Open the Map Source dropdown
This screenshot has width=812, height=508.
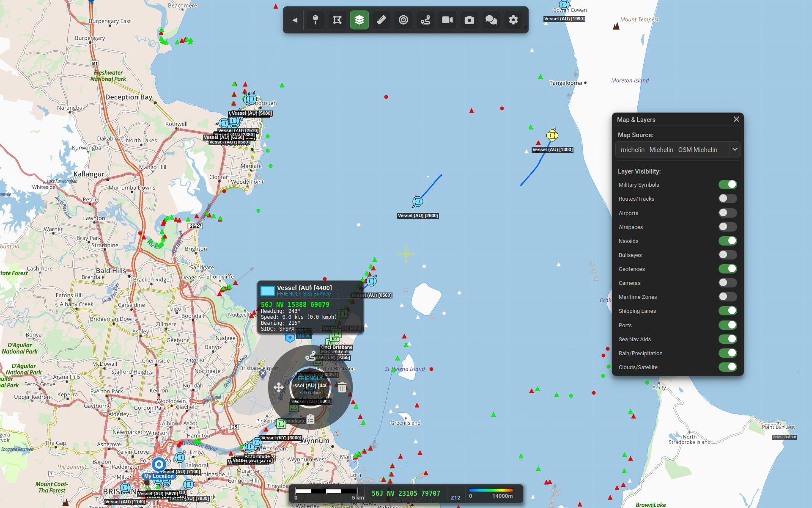[678, 149]
